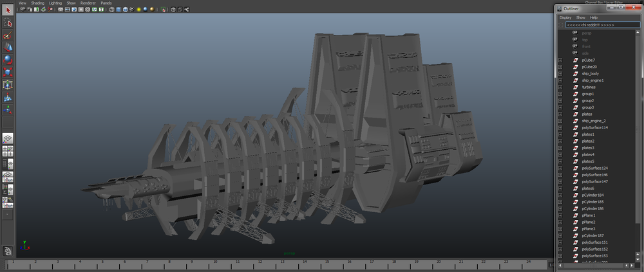
Task: Toggle wireframe display in panel toolbar
Action: click(x=111, y=10)
